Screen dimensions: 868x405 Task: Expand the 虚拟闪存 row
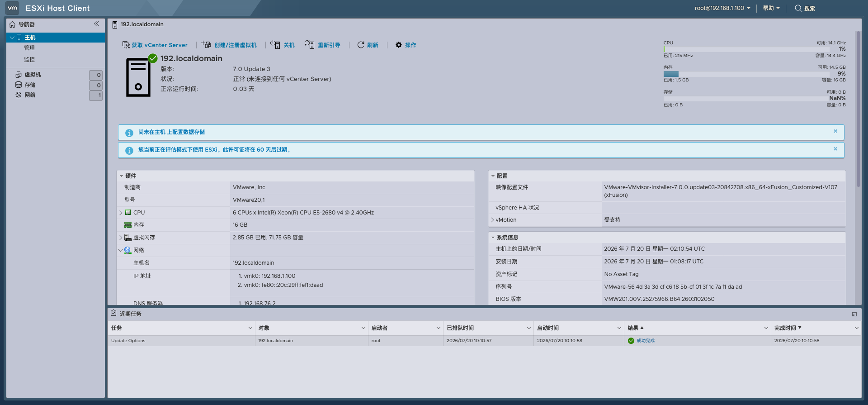click(121, 238)
